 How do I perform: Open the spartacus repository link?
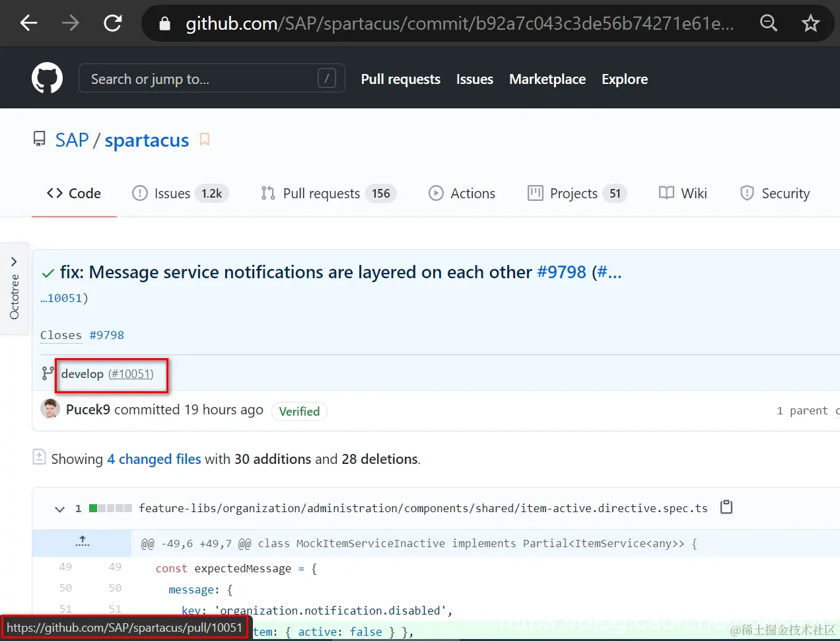[147, 140]
